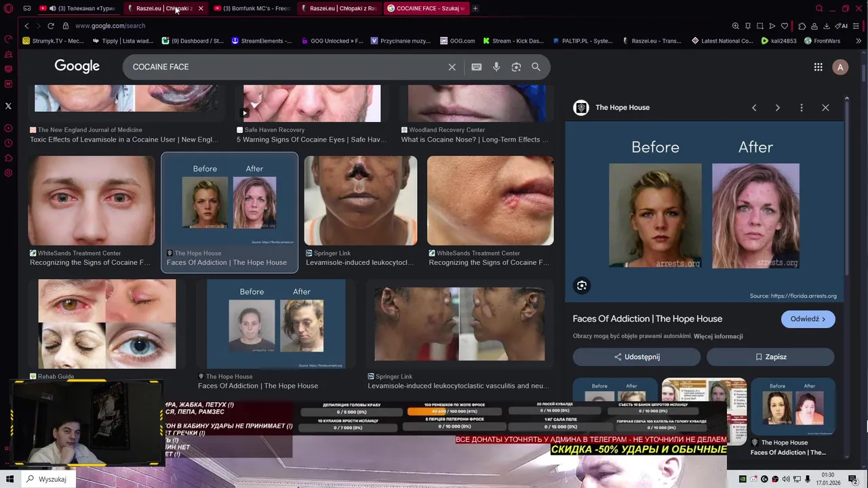Open New England Journal Levamisole result
The width and height of the screenshot is (868, 488).
(x=124, y=140)
